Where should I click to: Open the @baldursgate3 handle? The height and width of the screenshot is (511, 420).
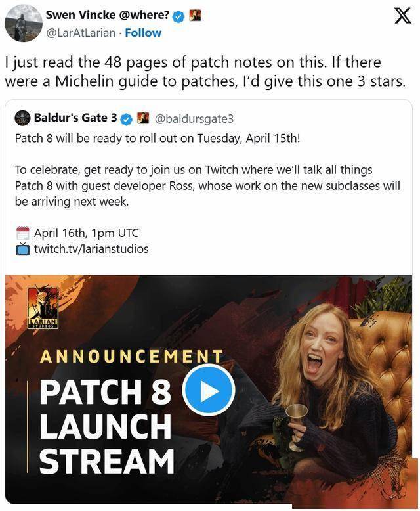(194, 118)
